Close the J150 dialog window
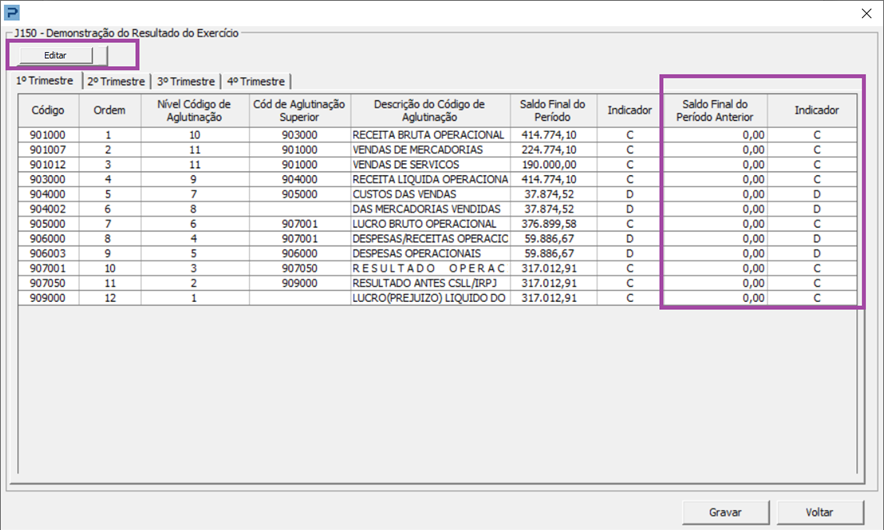 coord(866,12)
